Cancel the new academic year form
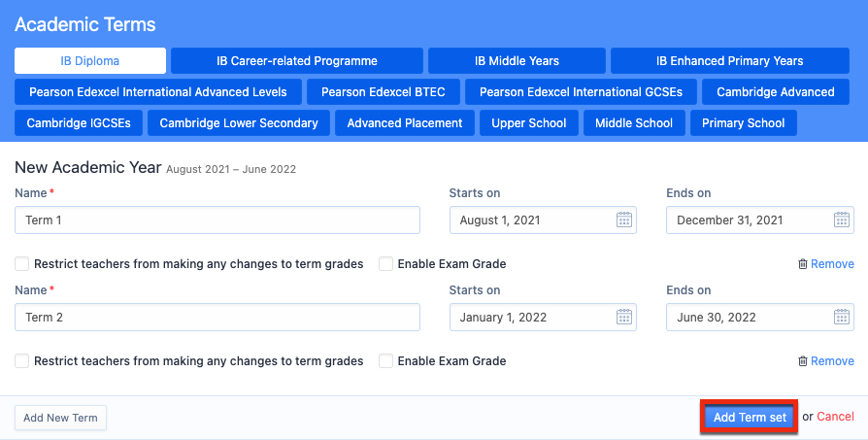The height and width of the screenshot is (440, 868). click(x=835, y=417)
